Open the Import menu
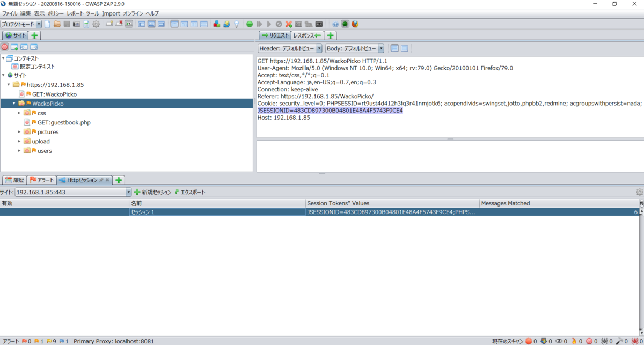 (111, 13)
